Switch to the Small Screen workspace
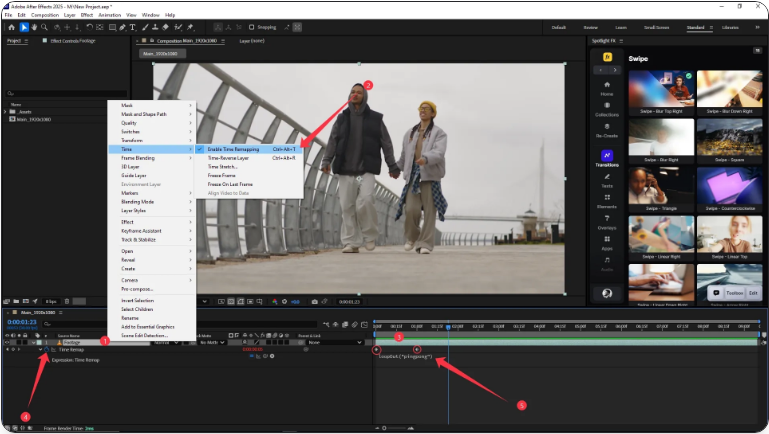This screenshot has height=434, width=769. click(657, 27)
